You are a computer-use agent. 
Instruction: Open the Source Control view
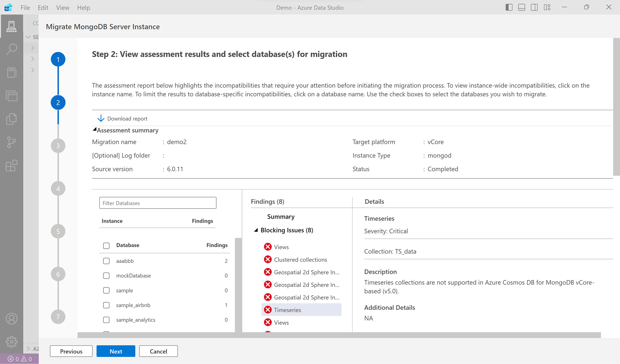[x=12, y=142]
